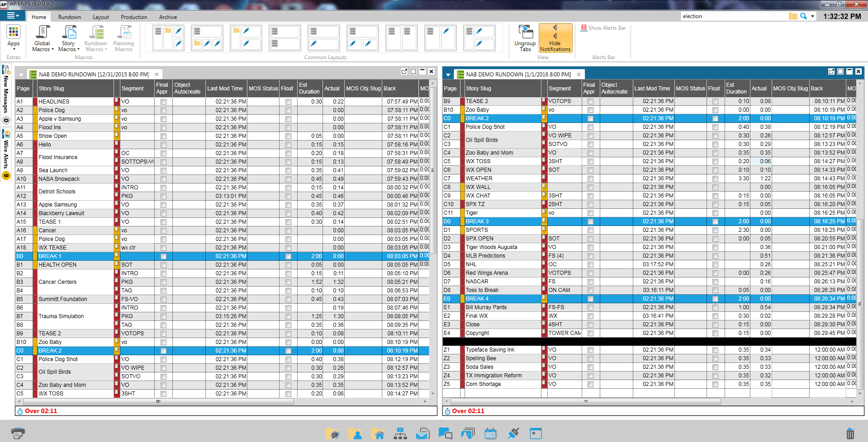Screen dimensions: 868x442
Task: Select NAB DEMO RUNDOWN 1/1/2016 tab
Action: tap(518, 74)
